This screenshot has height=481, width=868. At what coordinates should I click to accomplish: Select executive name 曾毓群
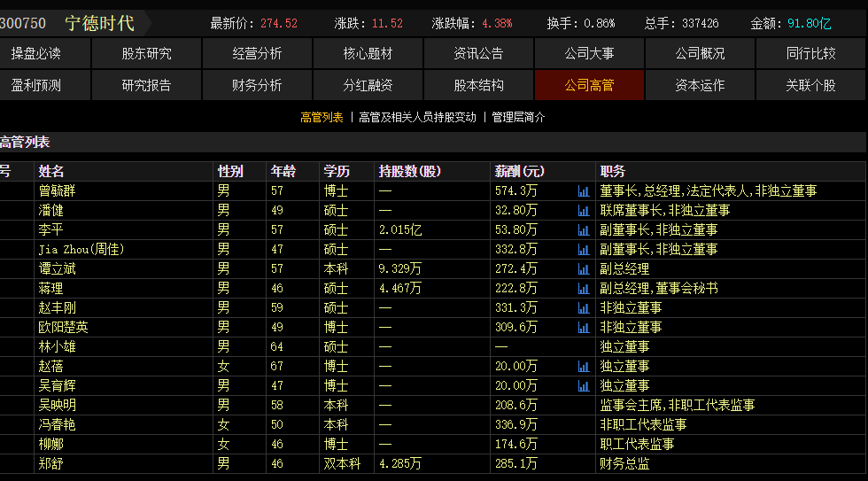(x=57, y=191)
